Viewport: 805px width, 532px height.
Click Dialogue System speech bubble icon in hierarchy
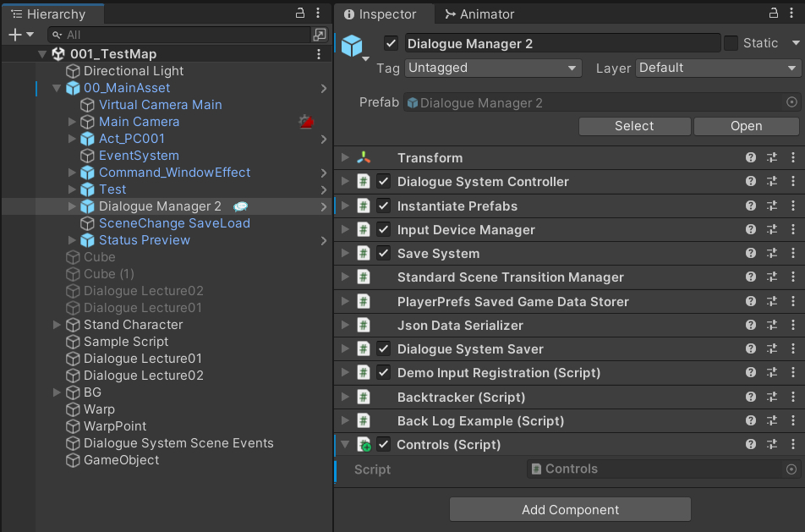[240, 206]
